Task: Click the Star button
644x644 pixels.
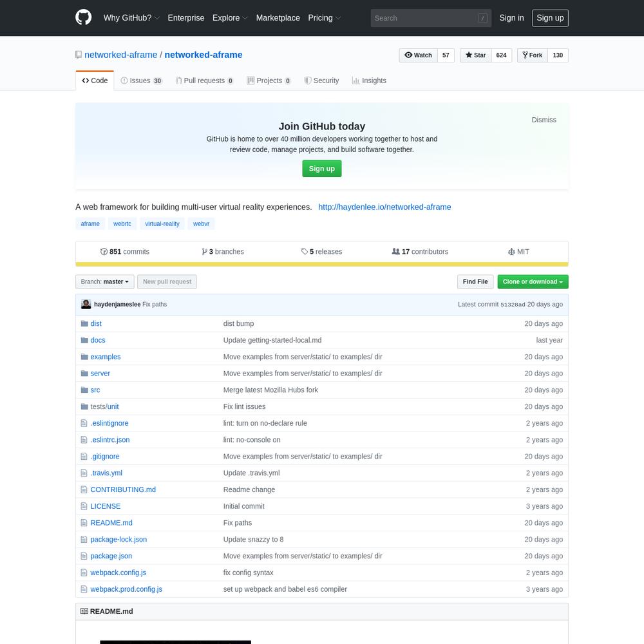Action: (x=476, y=55)
